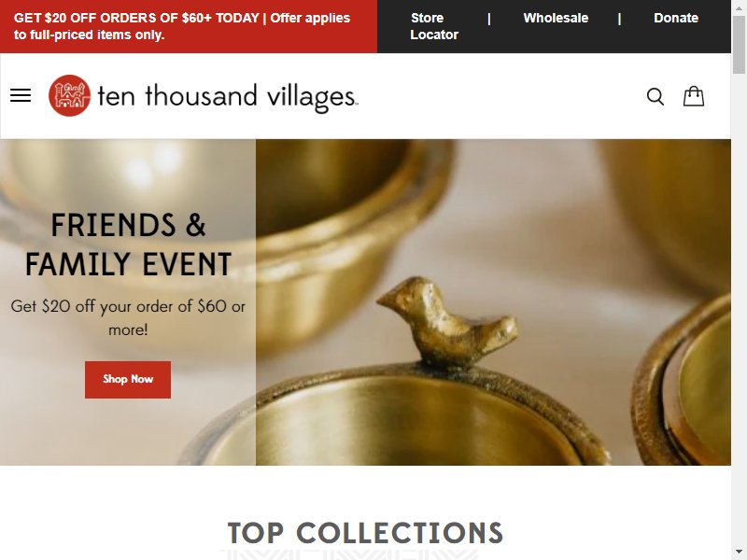Click the Top Collections heading

pos(365,533)
